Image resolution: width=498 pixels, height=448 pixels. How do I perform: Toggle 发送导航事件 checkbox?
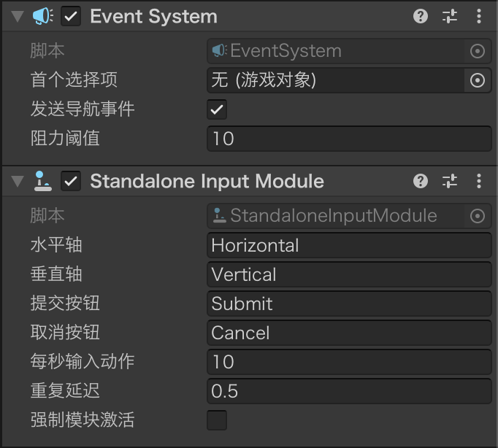217,109
